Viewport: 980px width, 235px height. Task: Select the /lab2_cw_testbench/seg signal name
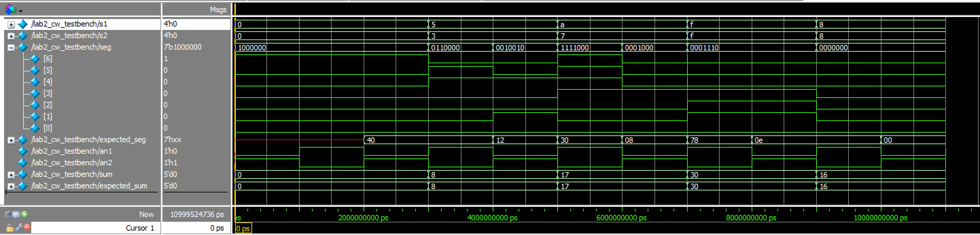click(71, 47)
